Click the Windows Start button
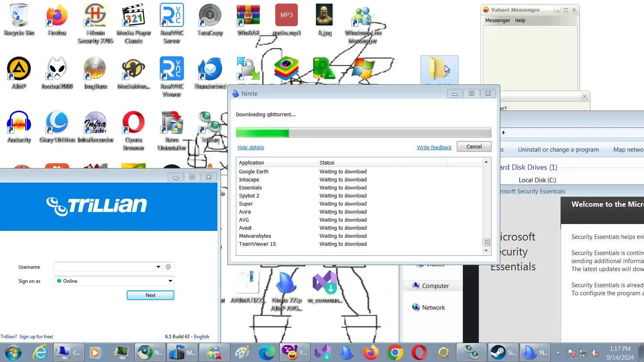The height and width of the screenshot is (362, 644). [x=14, y=353]
